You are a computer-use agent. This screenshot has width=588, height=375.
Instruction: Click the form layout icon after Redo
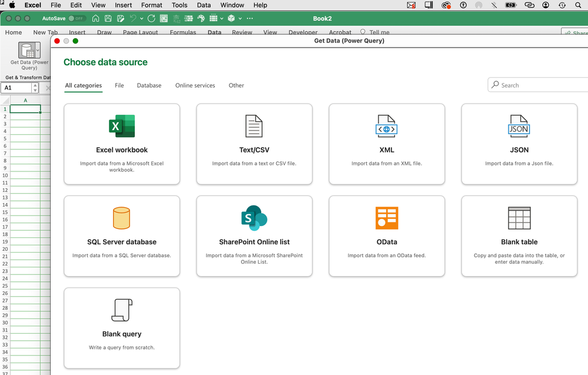(164, 18)
